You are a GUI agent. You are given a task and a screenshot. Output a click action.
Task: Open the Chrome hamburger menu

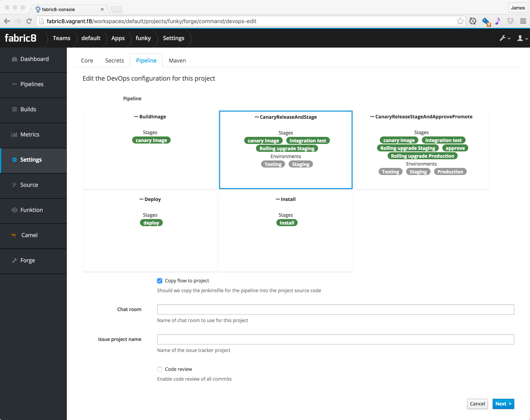pos(523,21)
